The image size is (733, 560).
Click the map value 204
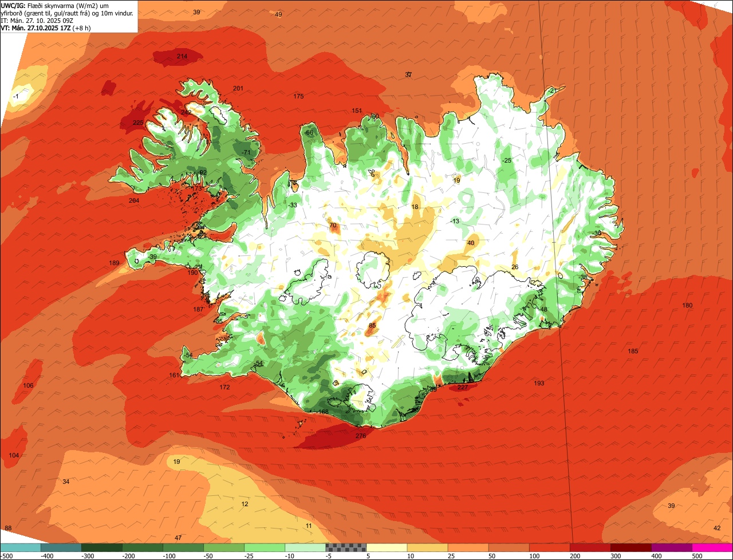coord(134,201)
